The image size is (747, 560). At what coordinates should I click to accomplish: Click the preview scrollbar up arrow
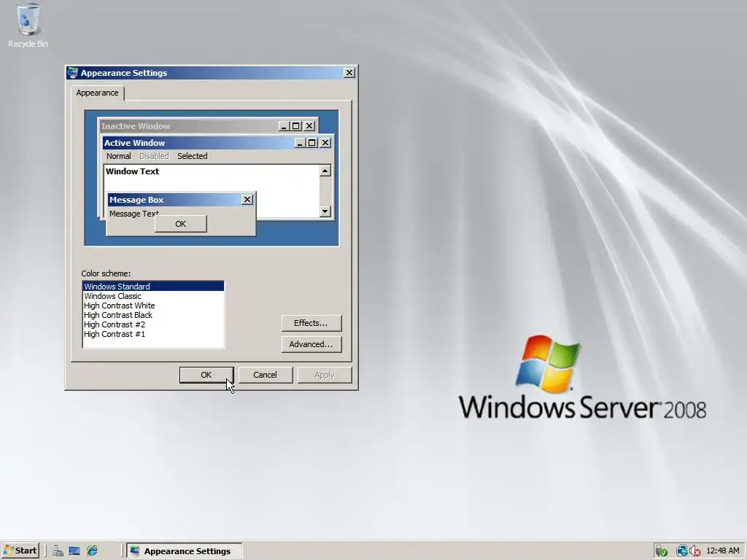tap(325, 171)
